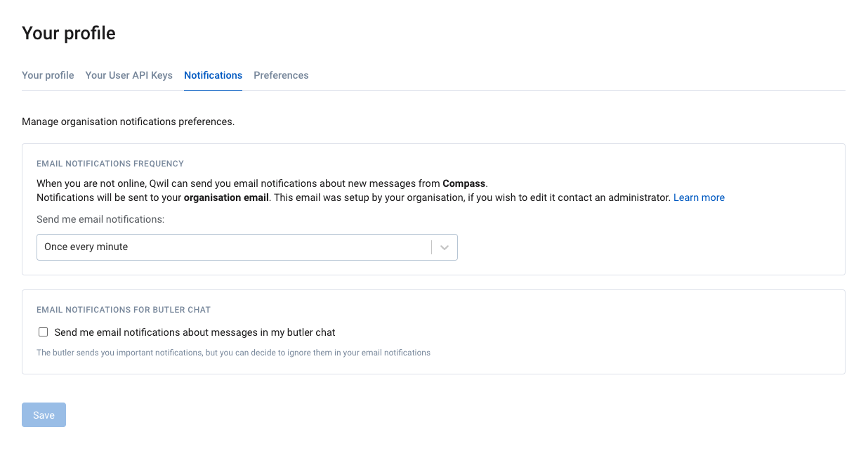Viewport: 868px width, 451px height.
Task: Click the 'Email Notifications Frequency' section title
Action: [110, 164]
